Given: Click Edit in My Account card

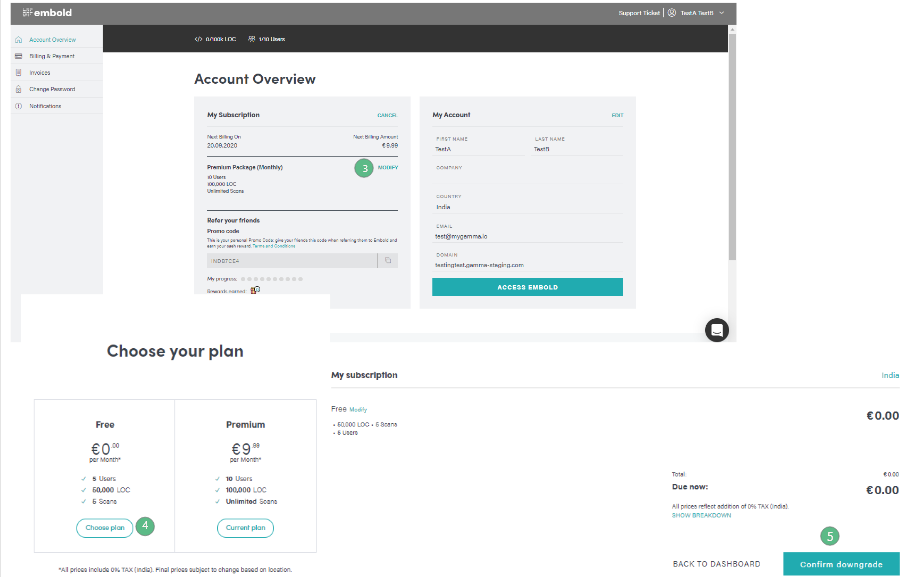Looking at the screenshot, I should [617, 115].
